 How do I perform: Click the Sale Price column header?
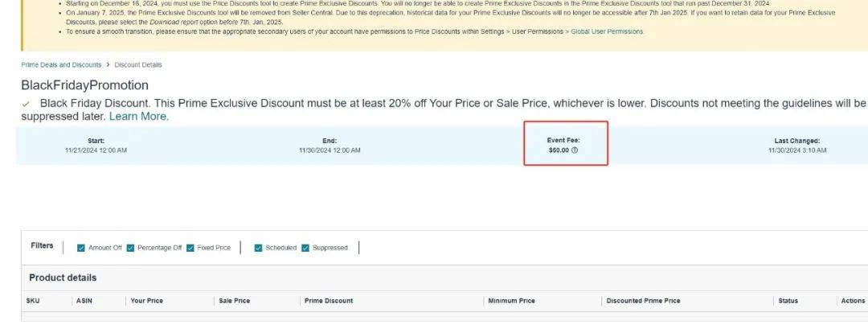coord(234,301)
